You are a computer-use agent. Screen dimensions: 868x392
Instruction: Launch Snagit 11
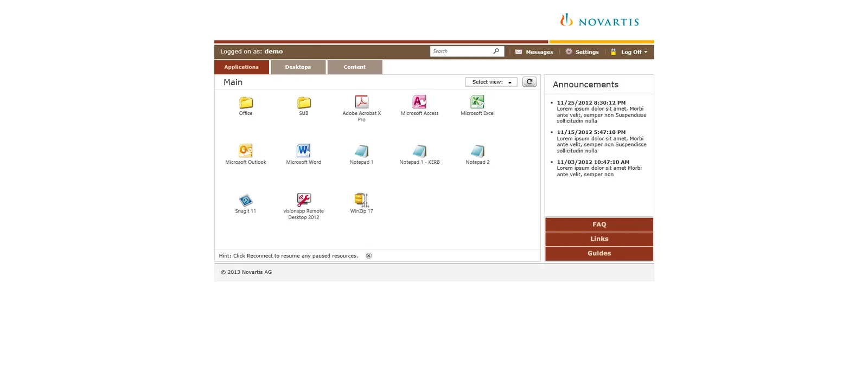pos(246,200)
